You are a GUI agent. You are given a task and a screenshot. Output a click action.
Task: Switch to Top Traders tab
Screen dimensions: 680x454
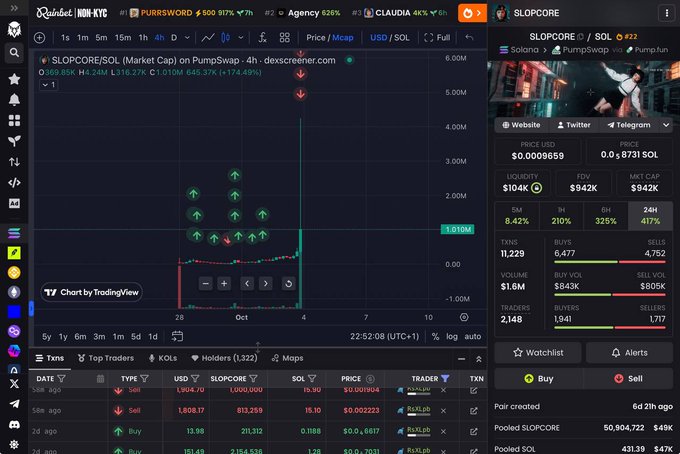click(x=106, y=358)
